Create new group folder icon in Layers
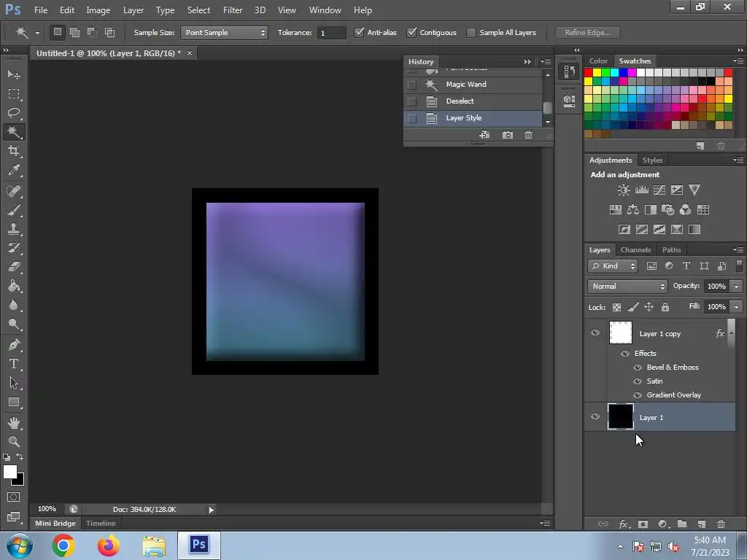 [682, 524]
